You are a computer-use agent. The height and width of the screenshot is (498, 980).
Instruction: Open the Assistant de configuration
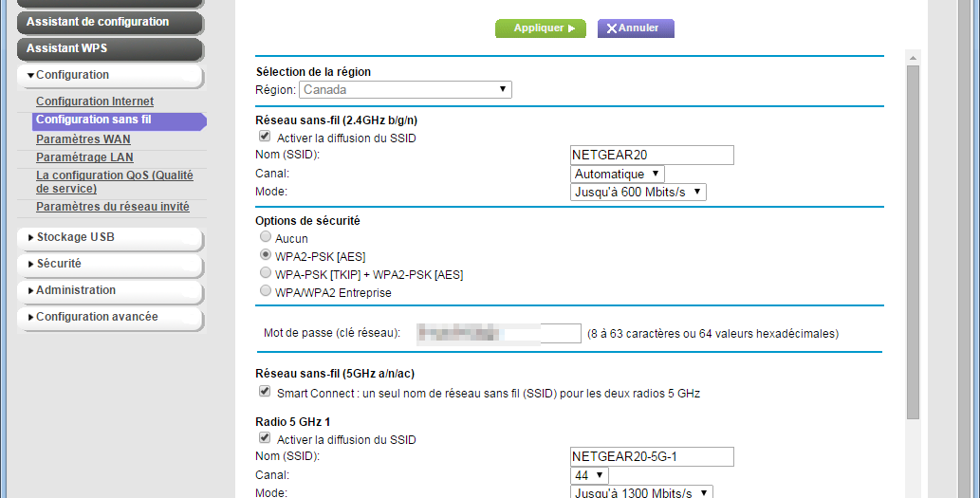(109, 22)
